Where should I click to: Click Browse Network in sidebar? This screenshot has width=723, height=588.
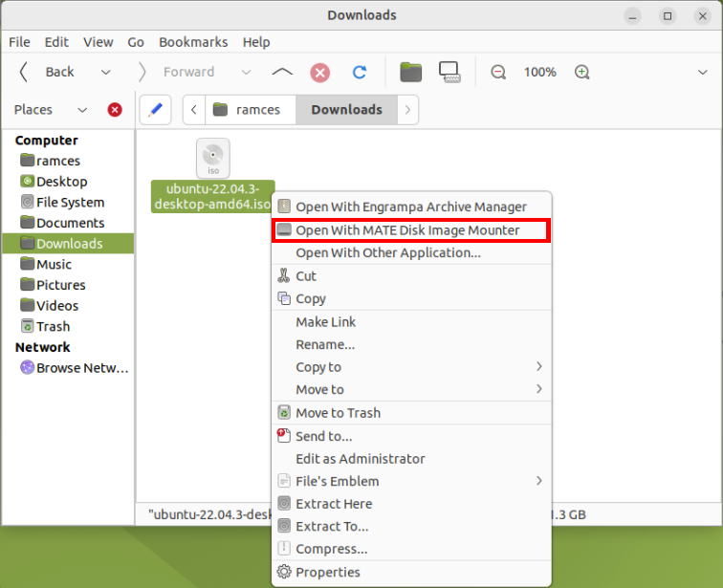68,368
